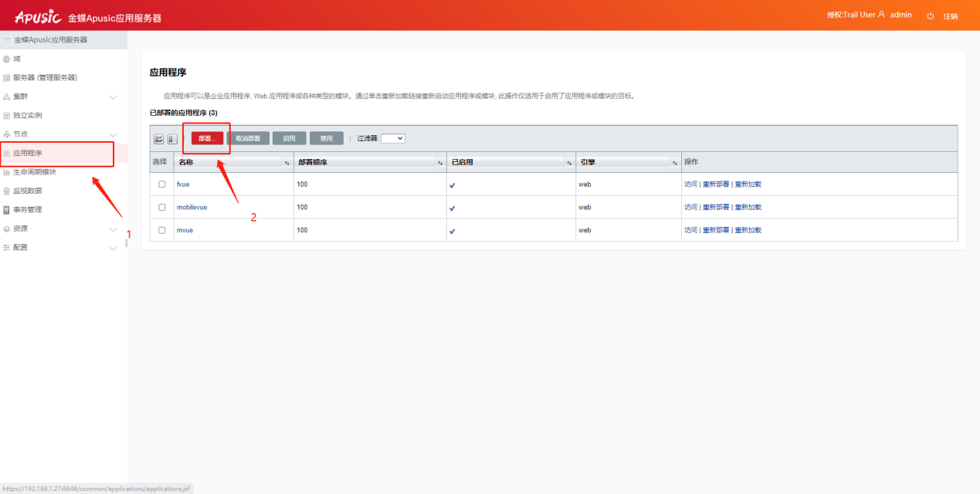The height and width of the screenshot is (494, 980).
Task: Expand the 集群 sidebar chevron
Action: (113, 97)
